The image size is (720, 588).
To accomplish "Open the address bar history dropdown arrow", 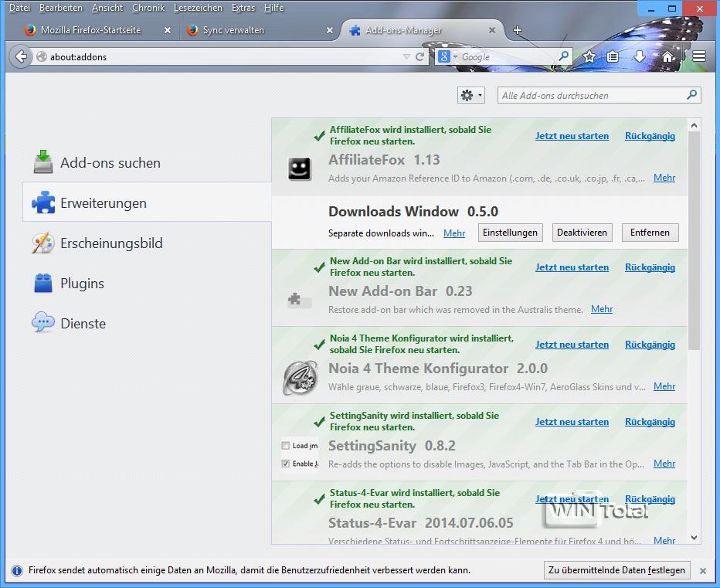I will click(406, 56).
